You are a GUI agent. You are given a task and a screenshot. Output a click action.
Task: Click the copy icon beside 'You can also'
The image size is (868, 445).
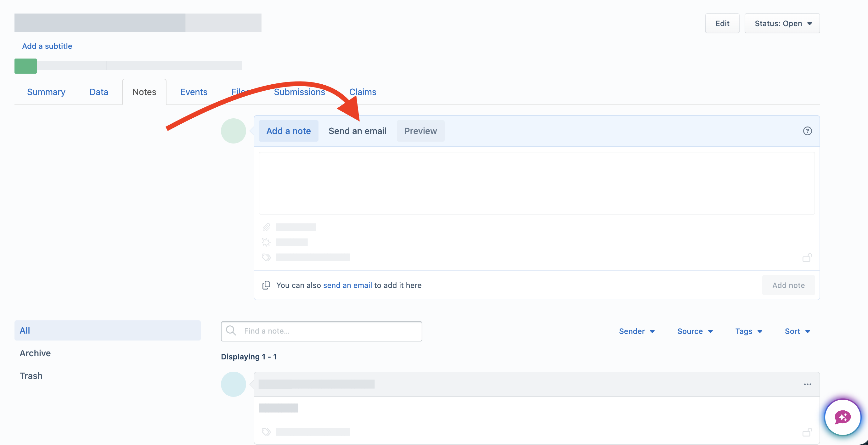[x=266, y=285]
